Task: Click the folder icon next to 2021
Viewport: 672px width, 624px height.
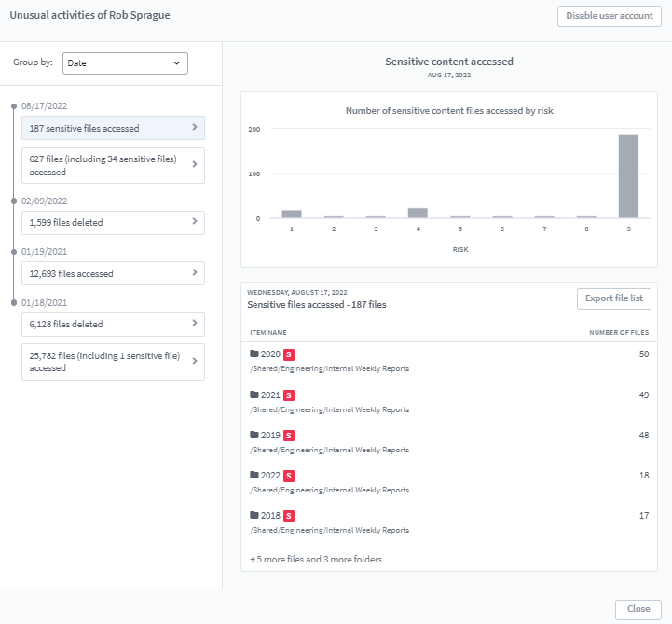Action: [254, 395]
